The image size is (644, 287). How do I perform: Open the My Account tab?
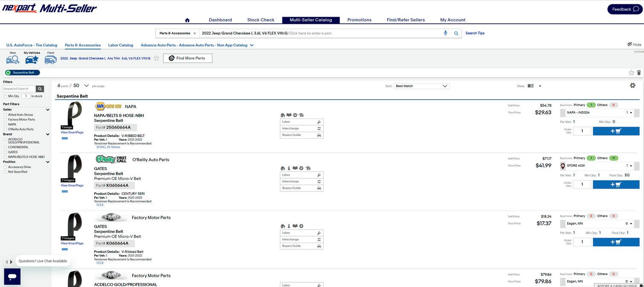click(453, 20)
